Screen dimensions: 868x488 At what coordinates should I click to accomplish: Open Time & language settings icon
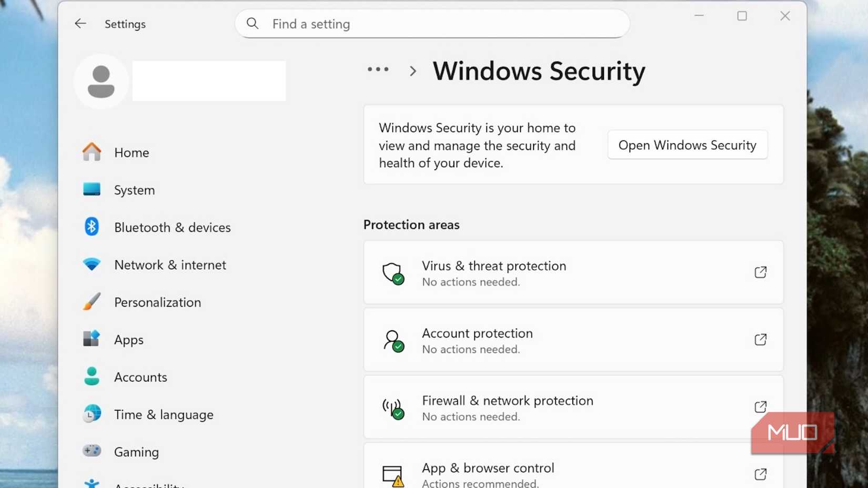click(x=92, y=414)
